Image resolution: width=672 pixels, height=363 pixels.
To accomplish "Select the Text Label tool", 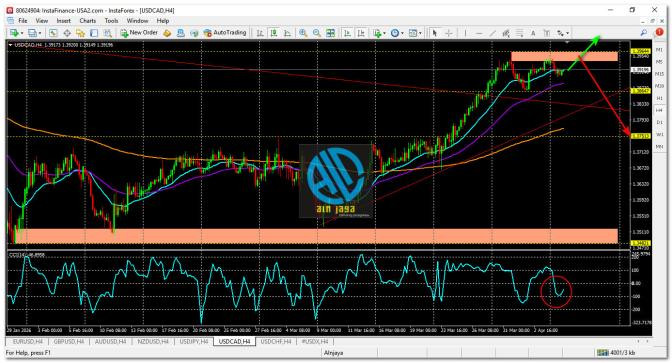I will (547, 33).
